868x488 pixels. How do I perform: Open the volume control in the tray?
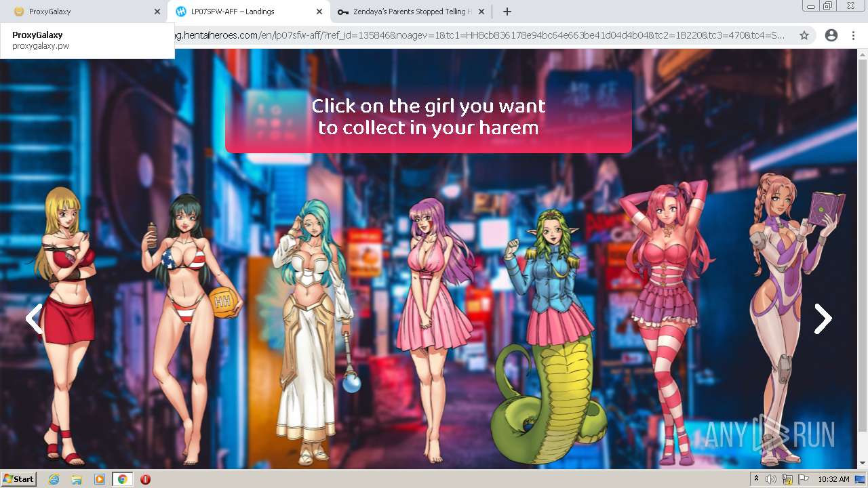pyautogui.click(x=771, y=479)
